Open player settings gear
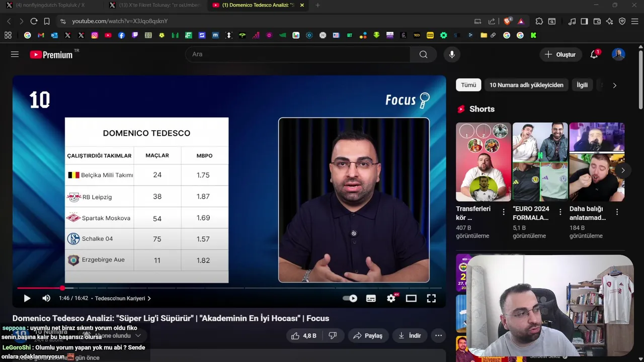644x362 pixels. click(x=391, y=298)
